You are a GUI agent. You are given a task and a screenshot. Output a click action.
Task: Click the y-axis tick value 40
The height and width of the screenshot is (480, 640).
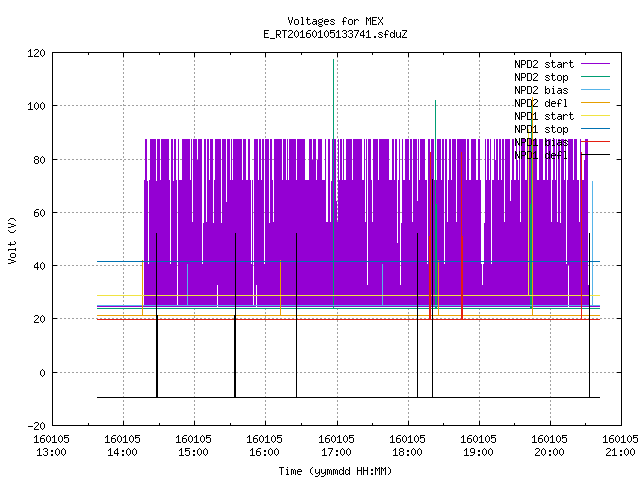coord(40,267)
